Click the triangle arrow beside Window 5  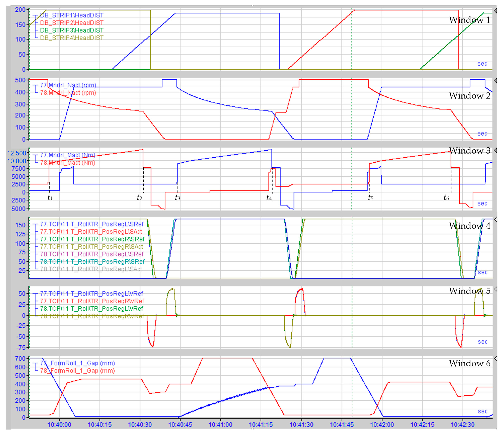click(496, 289)
